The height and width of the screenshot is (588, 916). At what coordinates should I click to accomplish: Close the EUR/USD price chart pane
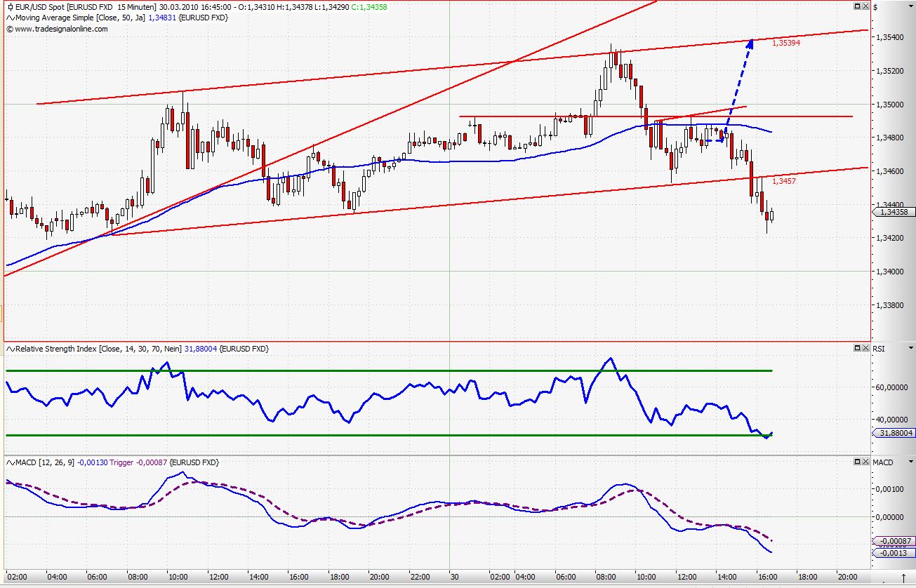click(865, 6)
